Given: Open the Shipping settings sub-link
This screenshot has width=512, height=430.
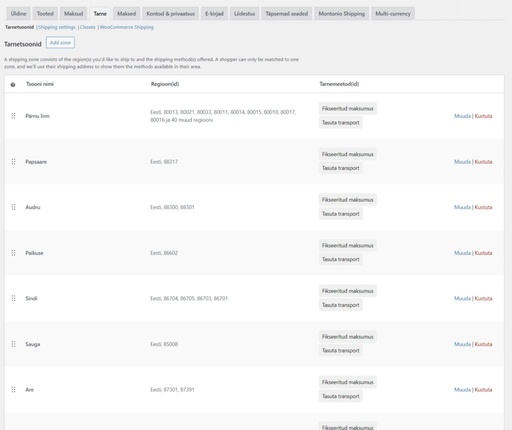Looking at the screenshot, I should click(57, 27).
